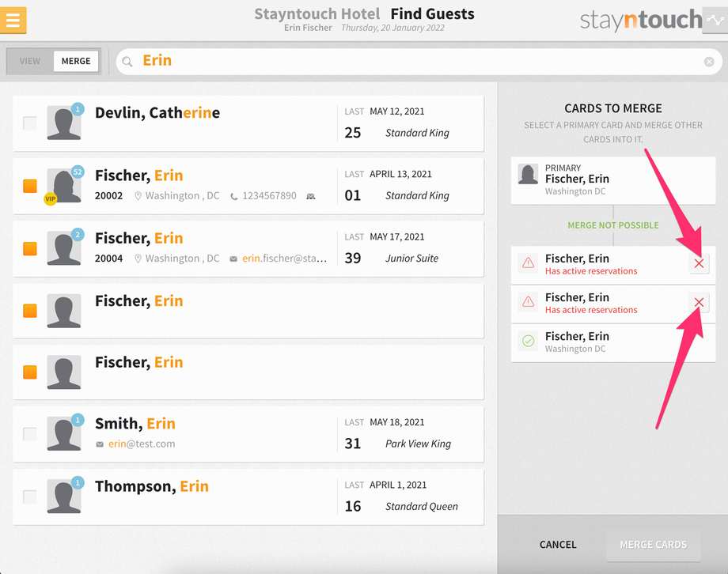
Task: Open the orange hamburger main menu
Action: point(13,21)
